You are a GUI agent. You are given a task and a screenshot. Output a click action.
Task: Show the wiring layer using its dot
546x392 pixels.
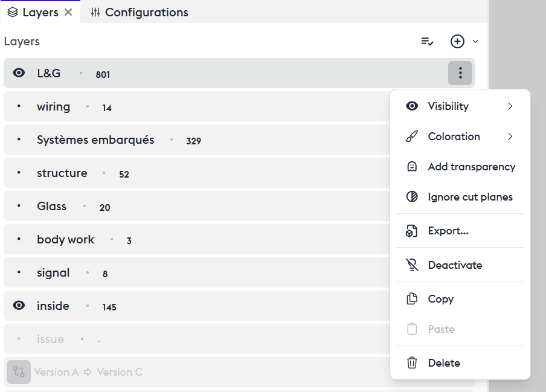coord(19,107)
